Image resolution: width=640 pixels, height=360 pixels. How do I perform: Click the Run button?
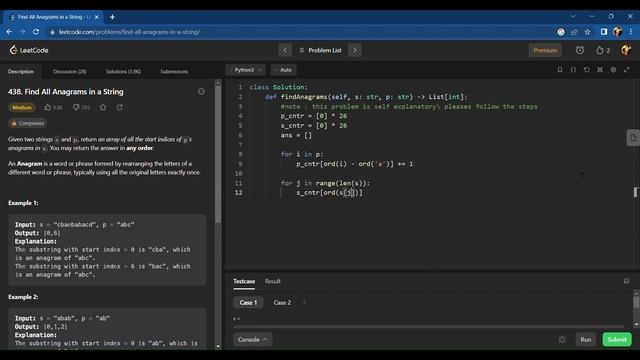coord(586,340)
